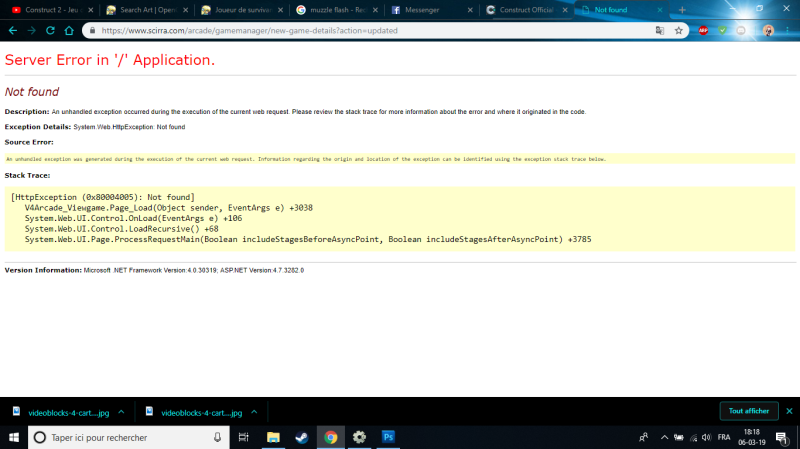Reload the Not found page
800x449 pixels.
(x=50, y=31)
